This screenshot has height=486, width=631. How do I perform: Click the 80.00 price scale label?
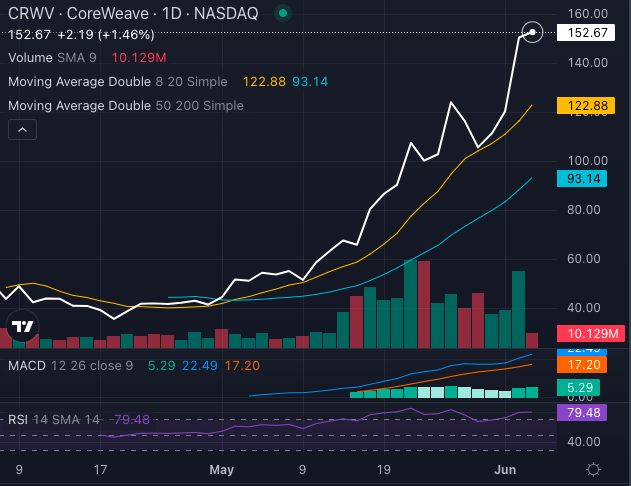(584, 210)
